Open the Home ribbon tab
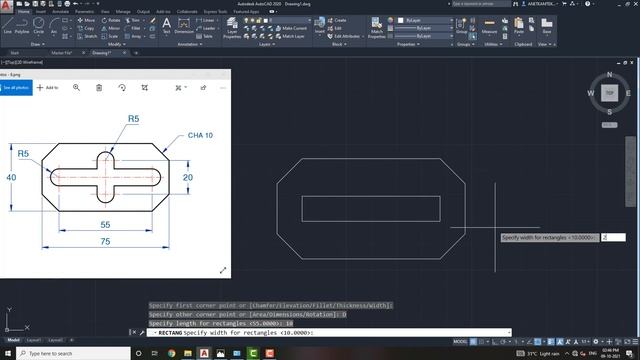The width and height of the screenshot is (640, 360). click(24, 11)
